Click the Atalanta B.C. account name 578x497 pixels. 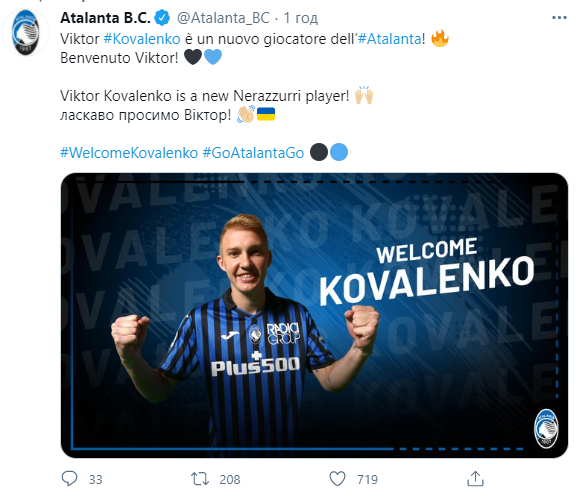click(x=105, y=18)
